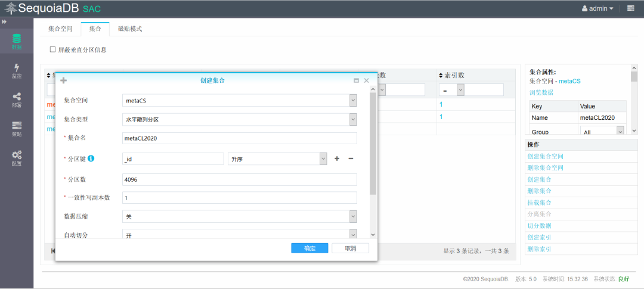The image size is (644, 289).
Task: Click the 浏览数据 link
Action: tap(541, 92)
